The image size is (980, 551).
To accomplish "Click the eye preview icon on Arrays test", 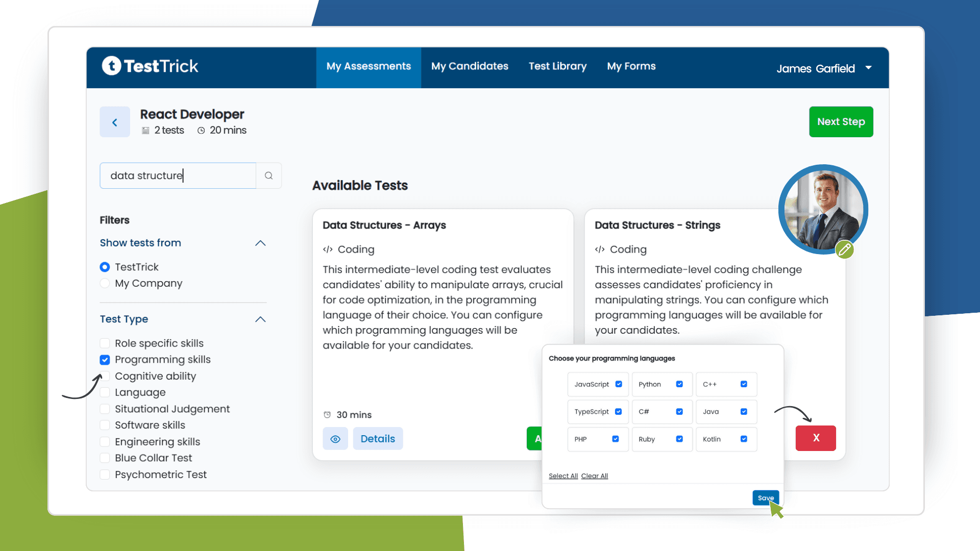I will (335, 438).
